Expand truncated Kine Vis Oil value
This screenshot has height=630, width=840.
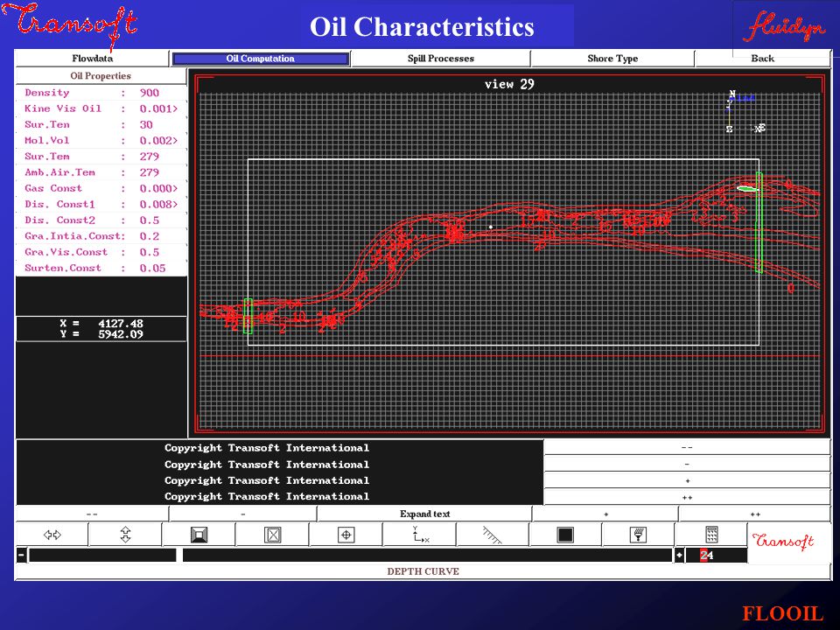[158, 108]
